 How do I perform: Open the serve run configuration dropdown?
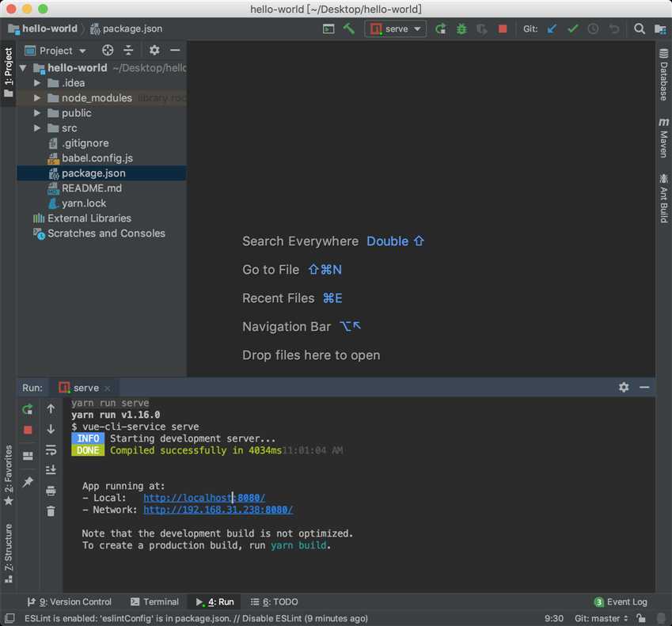(x=395, y=28)
